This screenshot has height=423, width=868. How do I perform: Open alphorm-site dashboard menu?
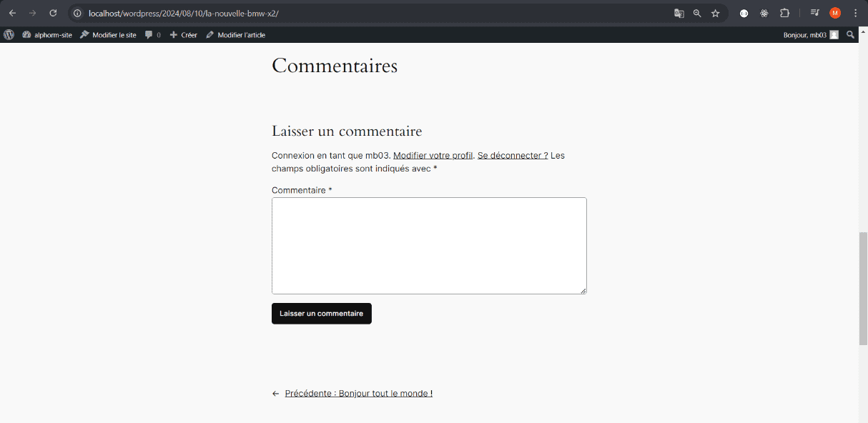point(47,34)
